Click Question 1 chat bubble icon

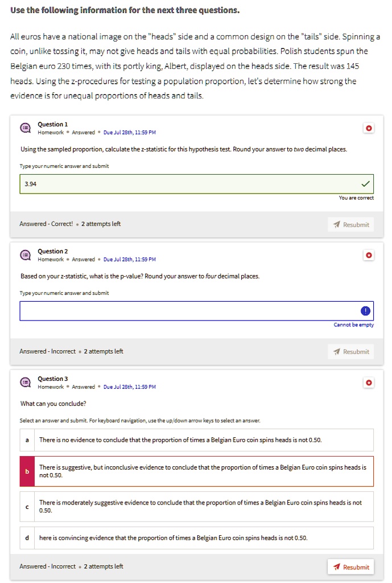pos(26,128)
